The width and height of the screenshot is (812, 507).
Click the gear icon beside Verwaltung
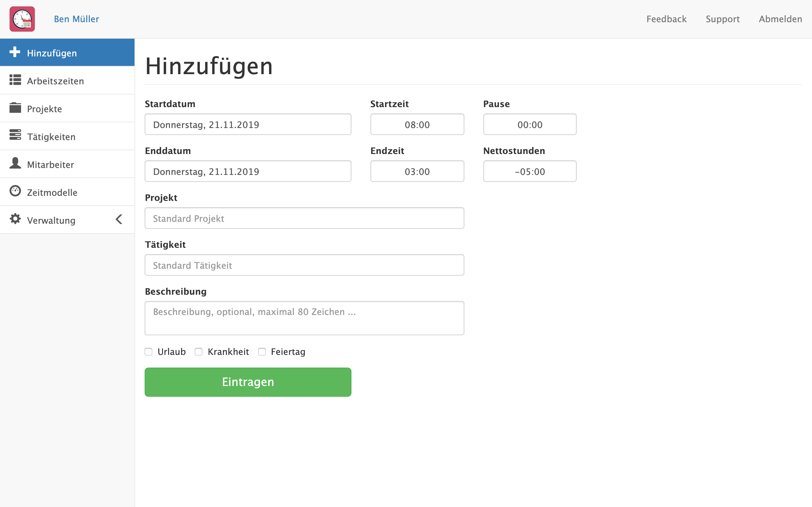[x=15, y=219]
